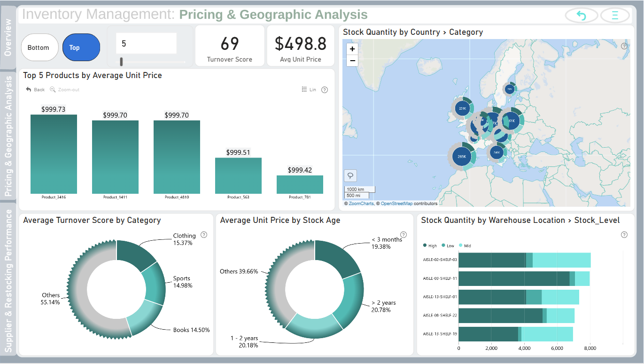Toggle the High legend item
Viewport: 644px width, 364px height.
(x=430, y=246)
